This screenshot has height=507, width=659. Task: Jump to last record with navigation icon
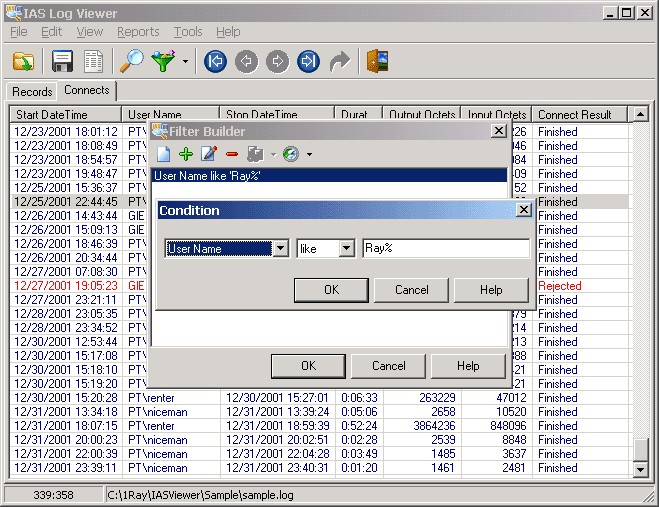coord(308,62)
